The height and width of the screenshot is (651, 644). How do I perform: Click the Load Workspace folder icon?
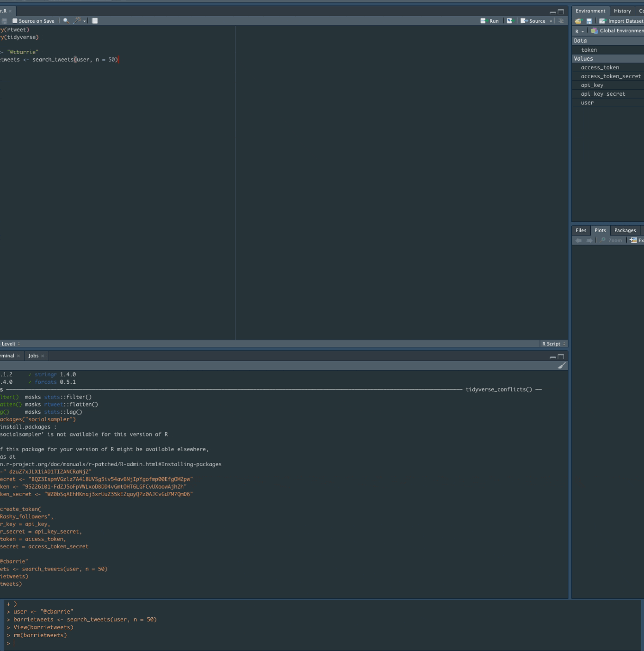578,21
